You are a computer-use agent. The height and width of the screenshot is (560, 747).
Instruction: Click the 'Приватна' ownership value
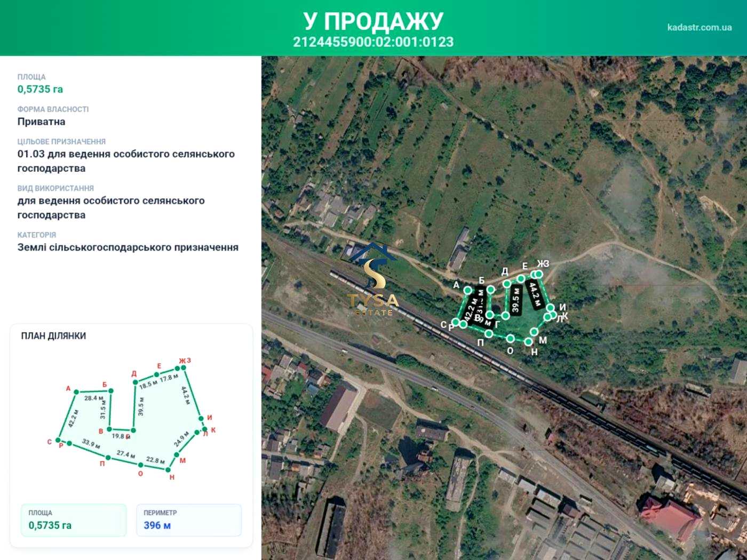(41, 122)
